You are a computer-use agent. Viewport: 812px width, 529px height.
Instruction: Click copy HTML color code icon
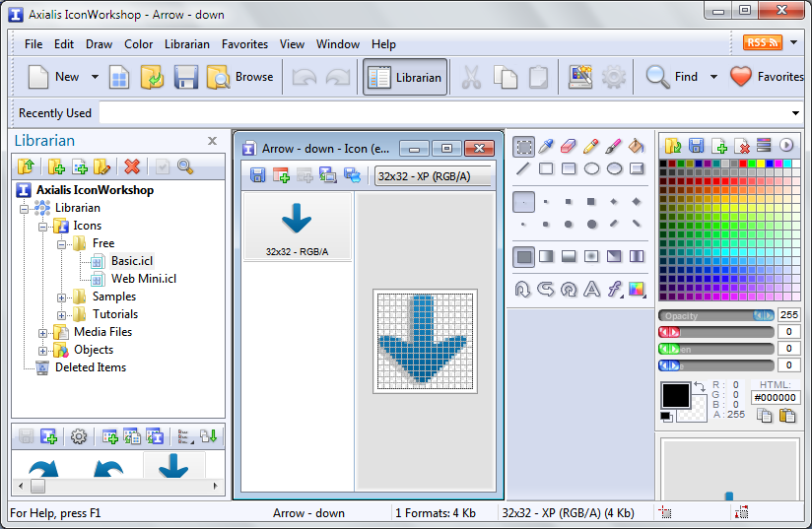(765, 415)
